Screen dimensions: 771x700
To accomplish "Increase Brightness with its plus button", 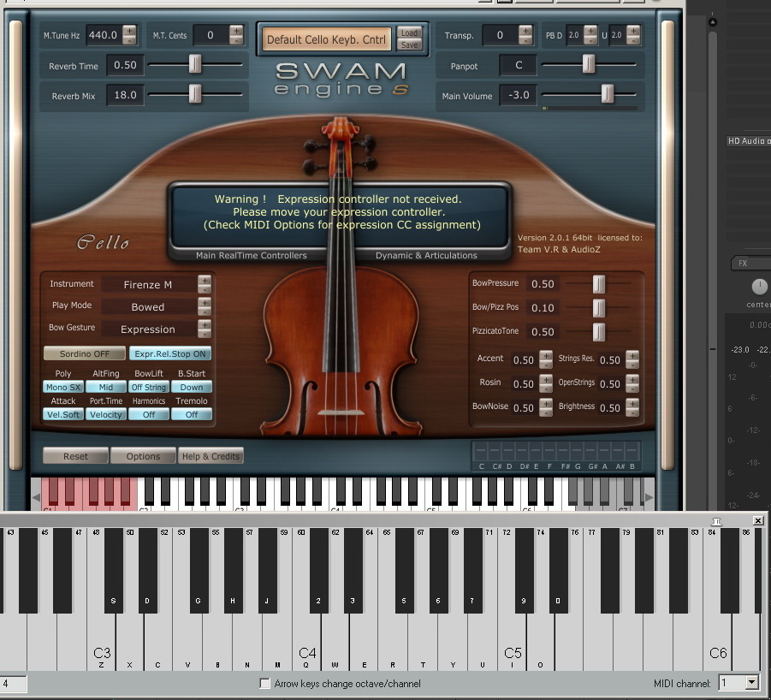I will click(x=632, y=402).
